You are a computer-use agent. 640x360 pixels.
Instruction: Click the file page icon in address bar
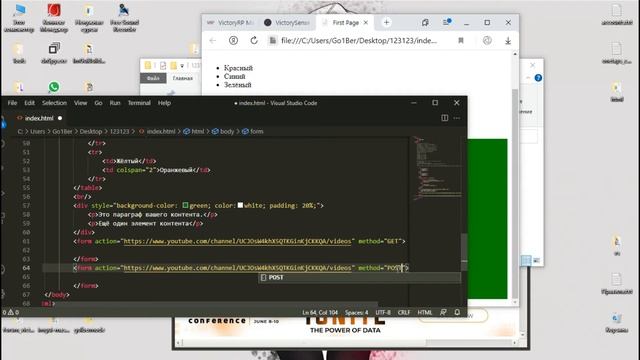272,40
